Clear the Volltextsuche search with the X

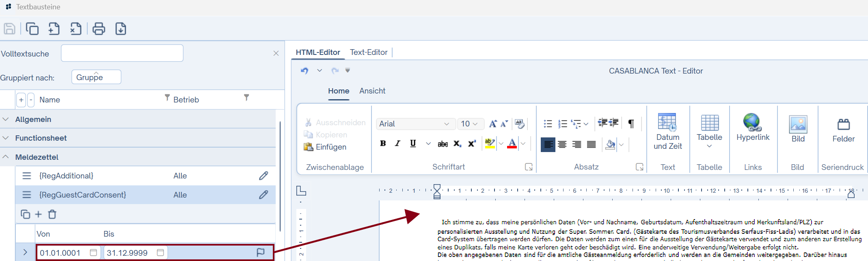276,53
